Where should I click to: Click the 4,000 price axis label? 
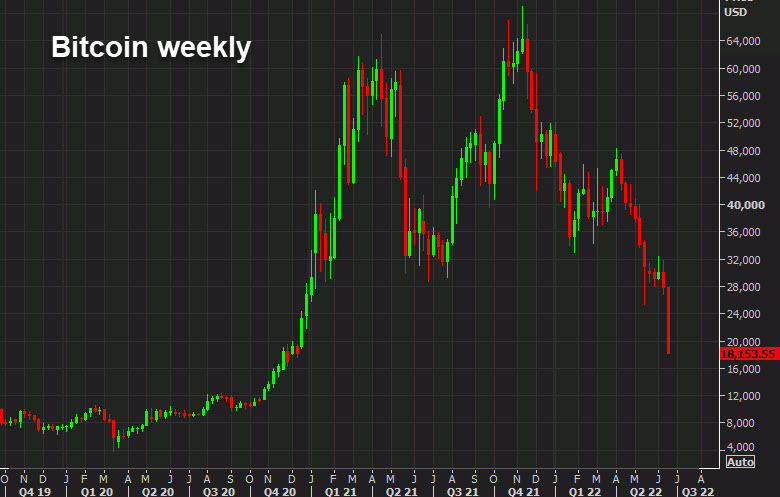[x=740, y=447]
